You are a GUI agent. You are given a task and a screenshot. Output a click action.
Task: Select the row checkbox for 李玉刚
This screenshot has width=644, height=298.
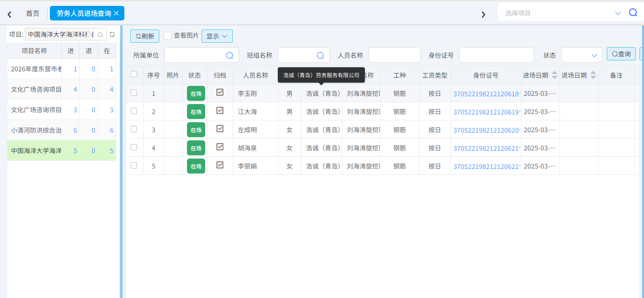(x=134, y=93)
